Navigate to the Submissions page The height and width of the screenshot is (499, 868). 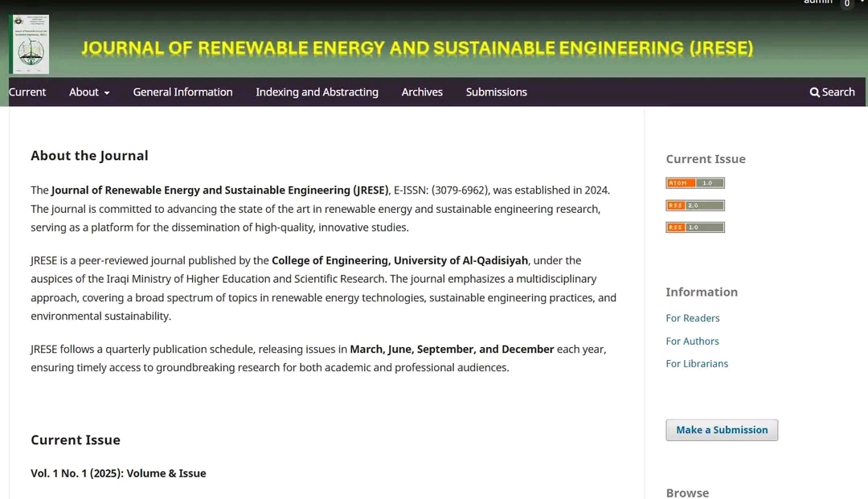496,92
